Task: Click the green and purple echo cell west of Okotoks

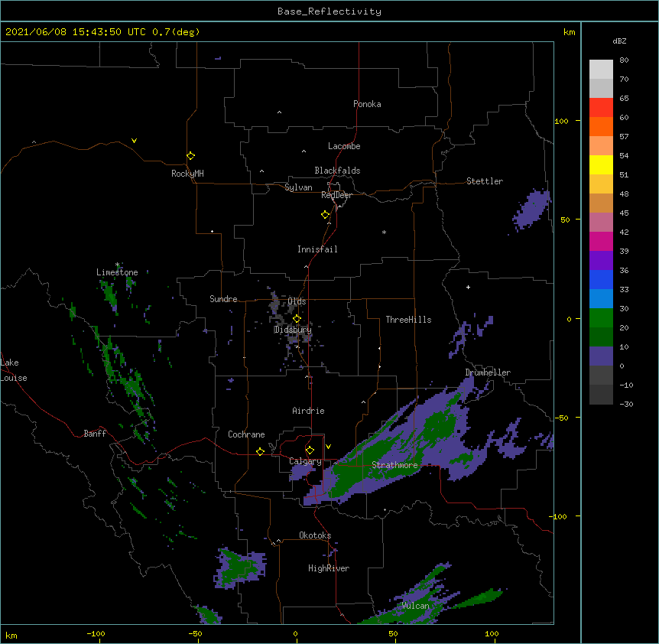Action: [240, 568]
